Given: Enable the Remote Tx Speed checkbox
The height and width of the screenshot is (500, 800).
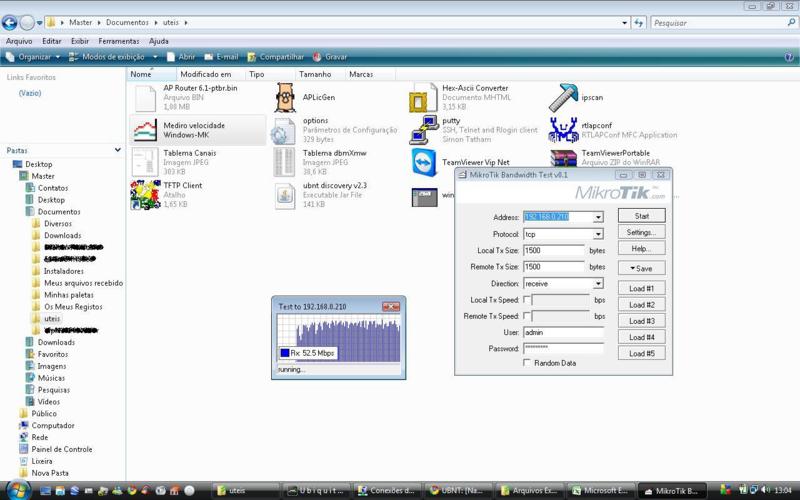Looking at the screenshot, I should 527,316.
